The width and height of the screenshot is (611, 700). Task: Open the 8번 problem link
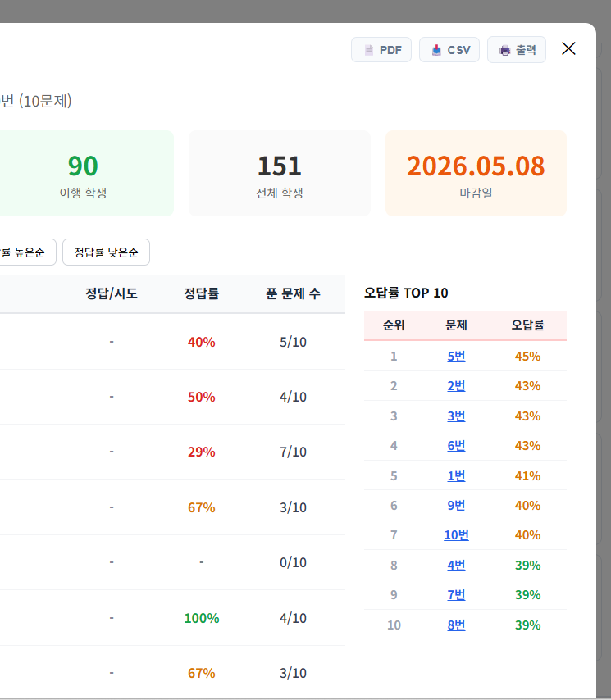(456, 625)
